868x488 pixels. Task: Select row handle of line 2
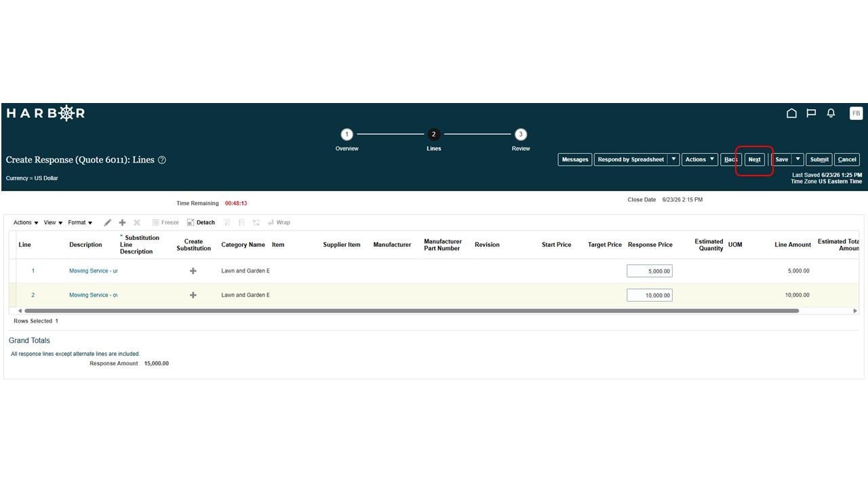click(12, 296)
